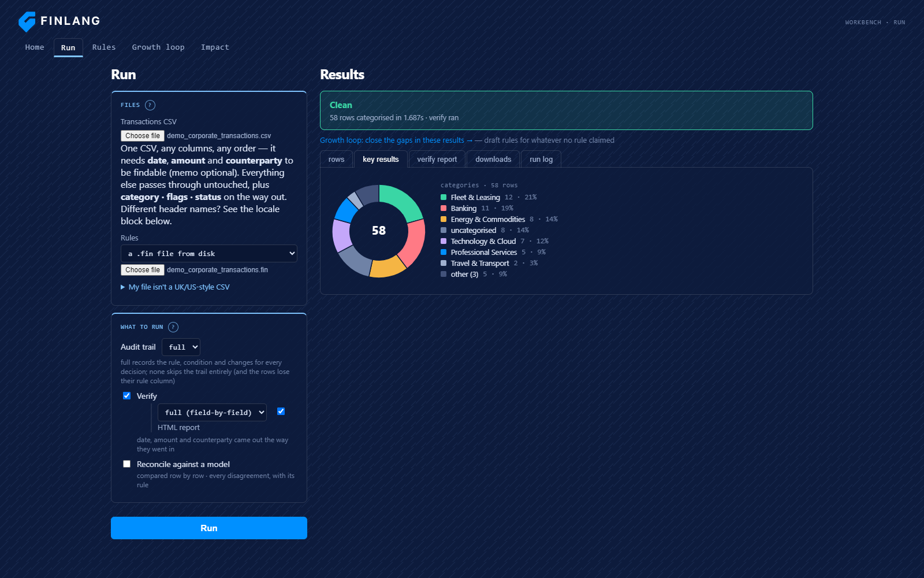Open the Growth loop nav tab

click(x=158, y=47)
